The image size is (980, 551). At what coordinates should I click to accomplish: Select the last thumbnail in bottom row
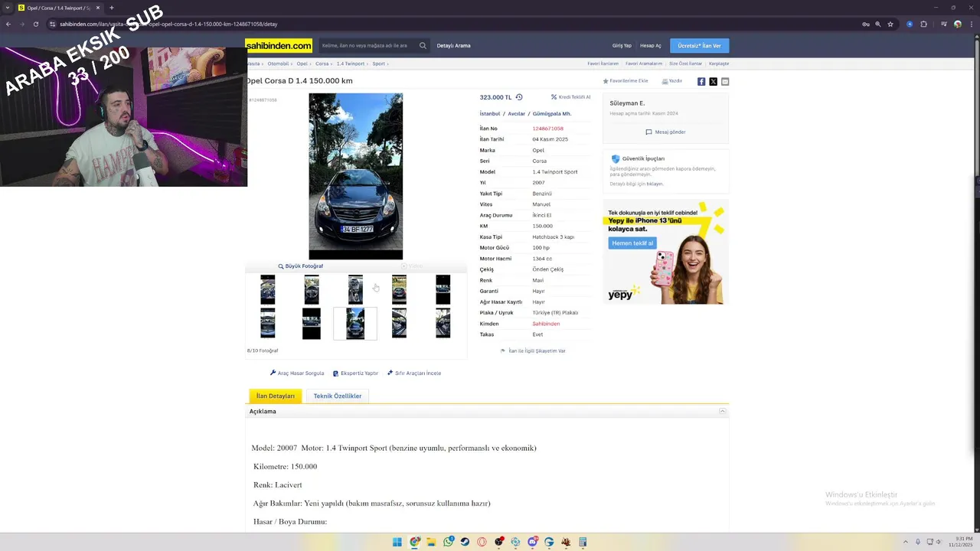(443, 323)
